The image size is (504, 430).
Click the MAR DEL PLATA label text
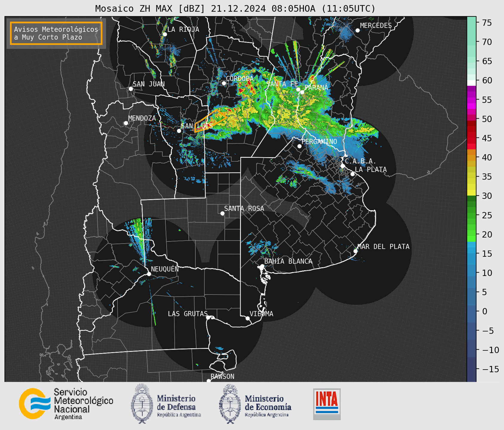point(384,247)
